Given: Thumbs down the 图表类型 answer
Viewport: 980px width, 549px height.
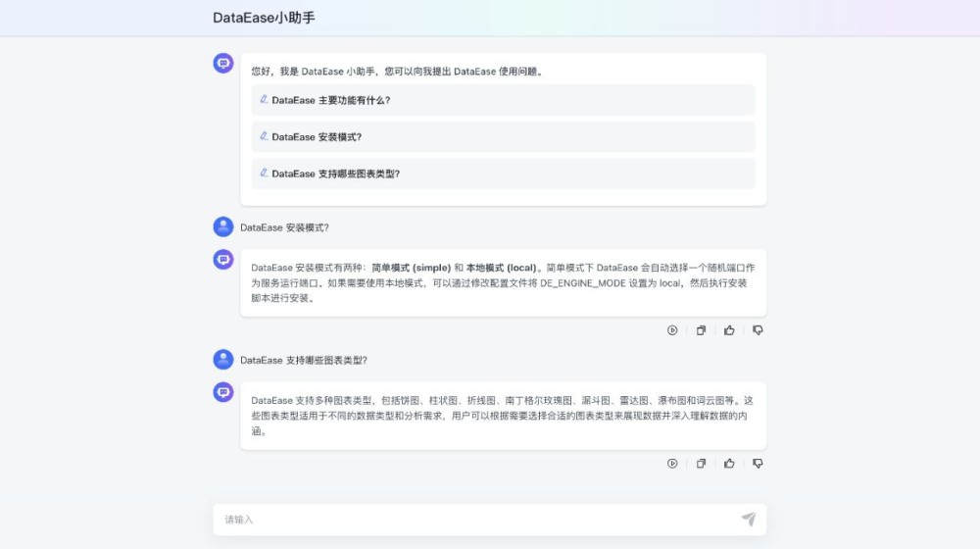Looking at the screenshot, I should click(x=758, y=464).
